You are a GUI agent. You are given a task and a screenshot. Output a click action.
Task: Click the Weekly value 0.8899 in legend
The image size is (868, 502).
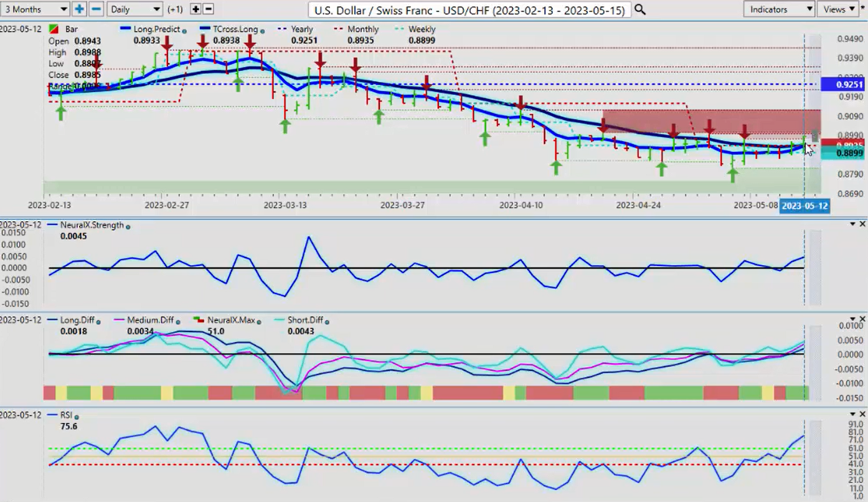tap(422, 40)
